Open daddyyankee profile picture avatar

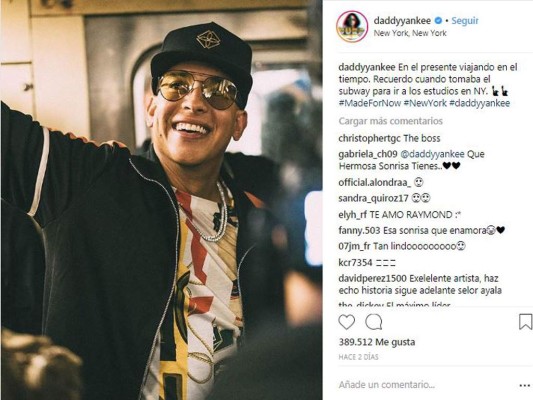coord(352,27)
